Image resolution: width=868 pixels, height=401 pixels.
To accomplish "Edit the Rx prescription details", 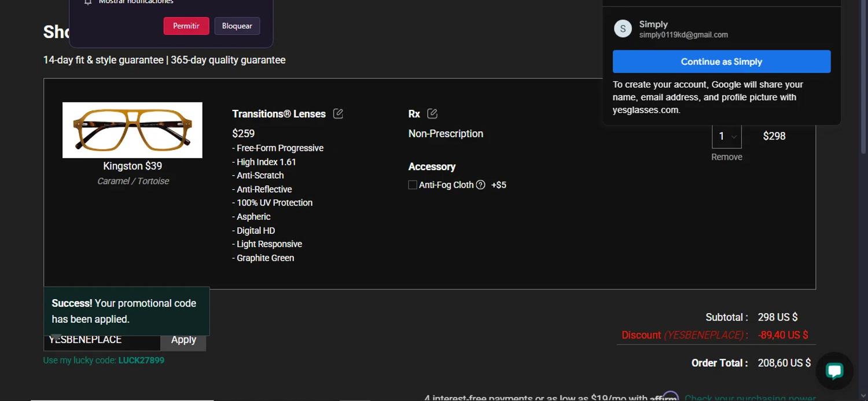I will (x=432, y=113).
